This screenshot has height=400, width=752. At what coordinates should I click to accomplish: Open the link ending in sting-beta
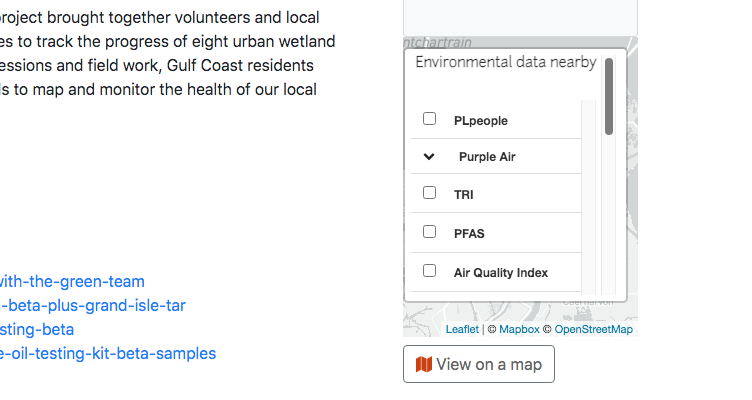pyautogui.click(x=37, y=329)
